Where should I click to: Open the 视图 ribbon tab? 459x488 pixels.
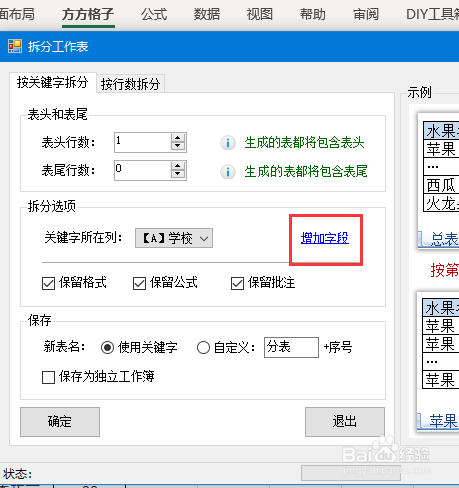pos(260,14)
